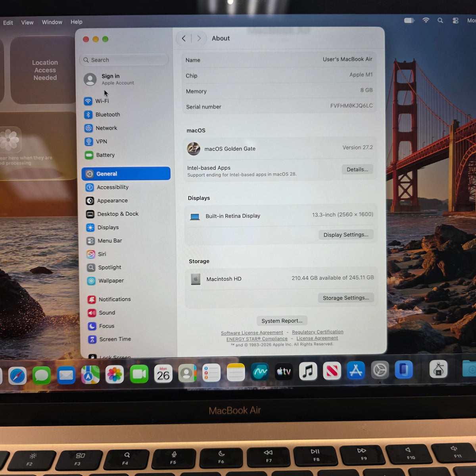
Task: Open Appearance settings in sidebar
Action: [127, 201]
